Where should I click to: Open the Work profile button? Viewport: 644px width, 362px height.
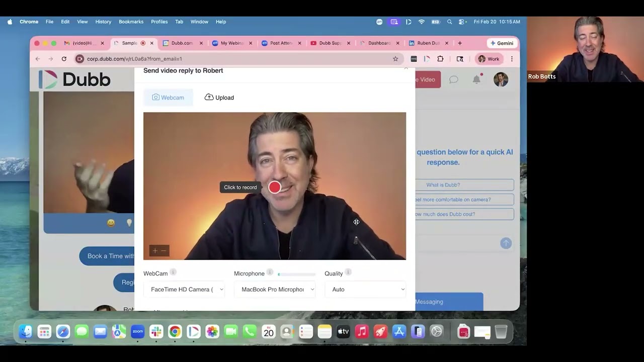click(x=489, y=59)
